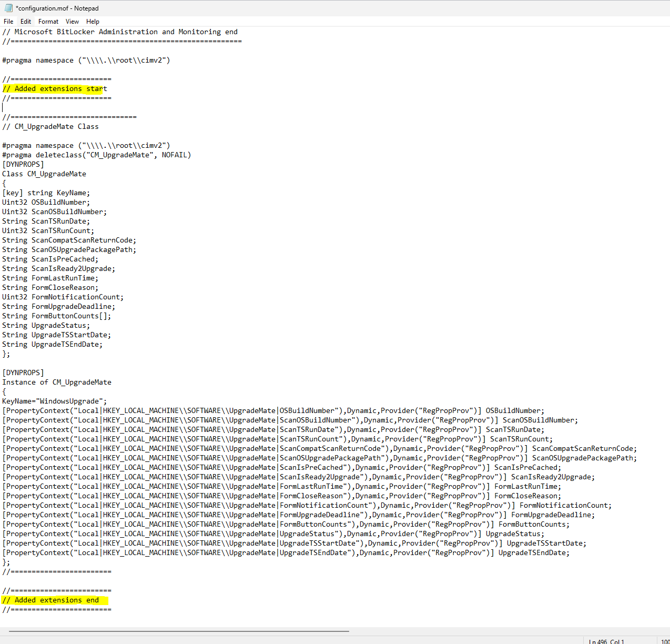Click the 'Instance of CM_UpgradeMate' line
The width and height of the screenshot is (670, 644).
point(57,383)
